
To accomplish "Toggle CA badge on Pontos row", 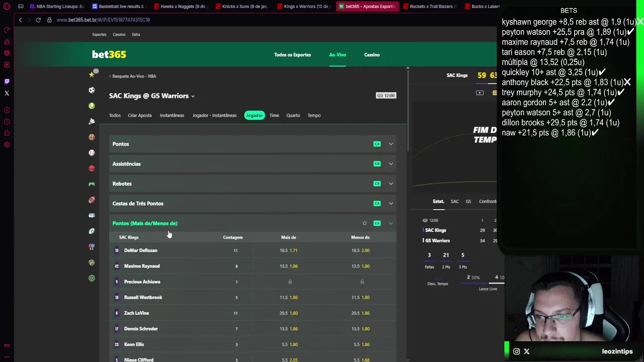I will [x=377, y=144].
